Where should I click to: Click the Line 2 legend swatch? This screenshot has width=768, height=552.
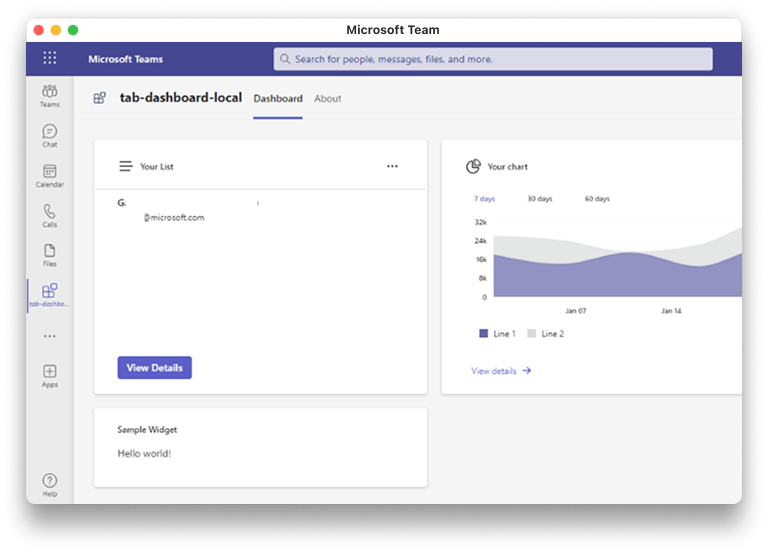pyautogui.click(x=531, y=334)
